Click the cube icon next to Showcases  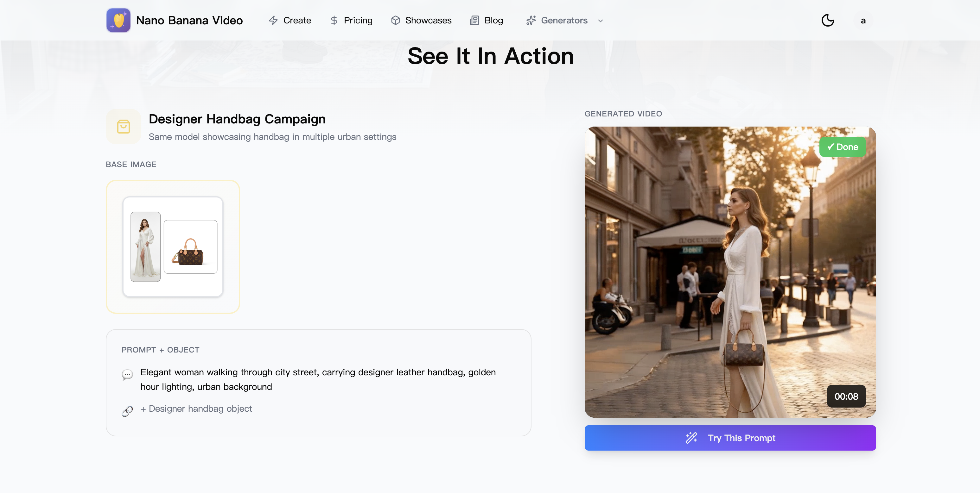point(396,20)
